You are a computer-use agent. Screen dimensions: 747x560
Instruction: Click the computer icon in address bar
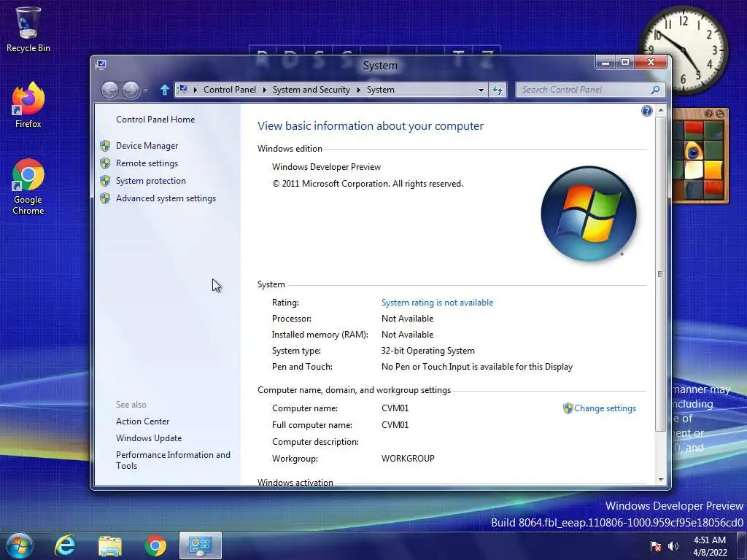tap(182, 89)
